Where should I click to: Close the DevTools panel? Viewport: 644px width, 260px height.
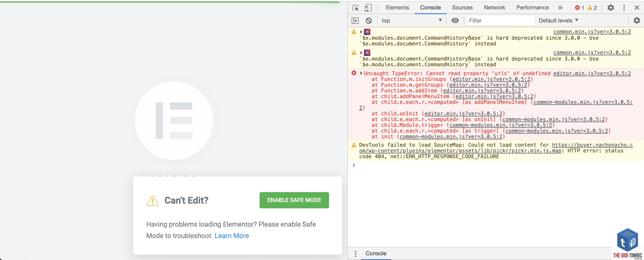(x=637, y=8)
